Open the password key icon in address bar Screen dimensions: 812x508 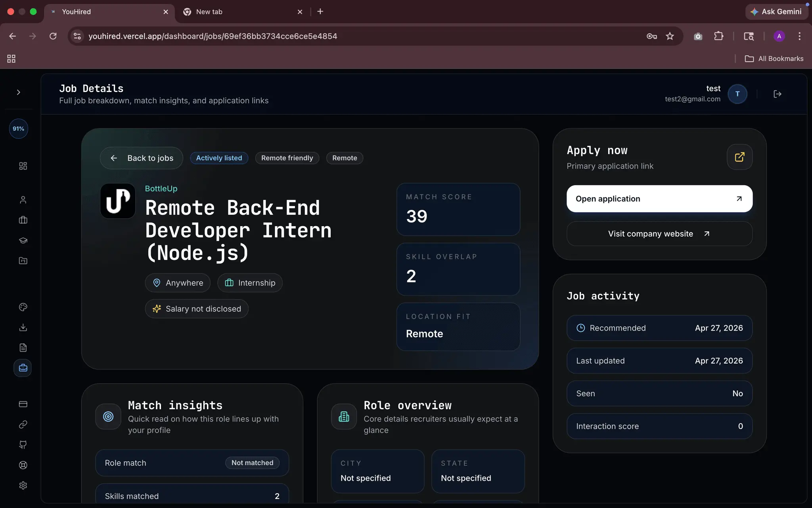tap(651, 36)
